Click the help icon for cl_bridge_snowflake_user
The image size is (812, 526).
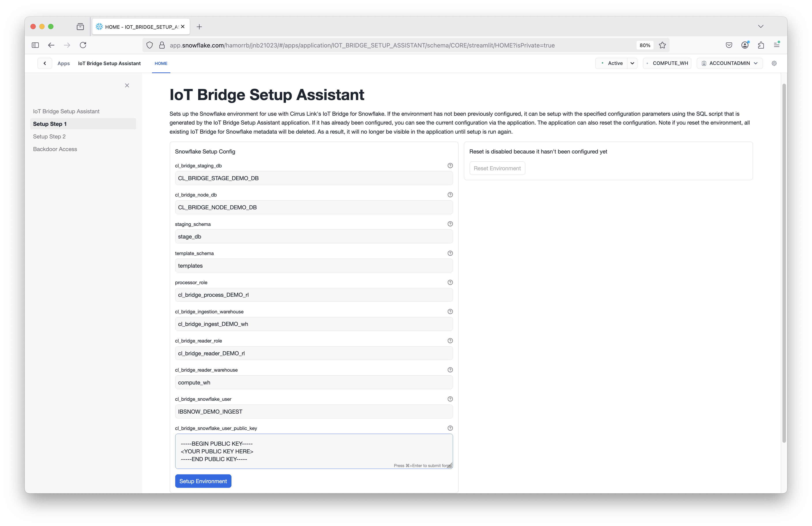[450, 399]
